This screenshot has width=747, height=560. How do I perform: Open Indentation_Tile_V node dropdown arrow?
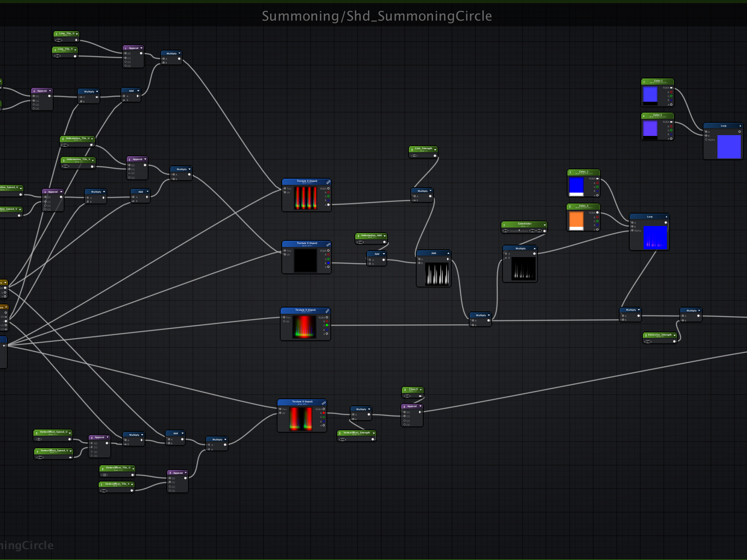click(93, 160)
